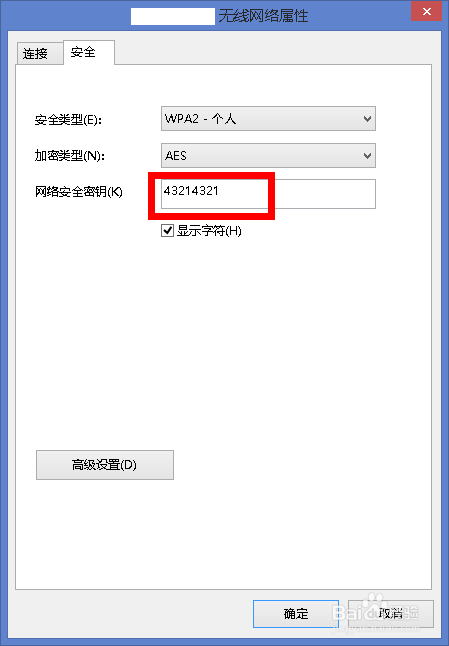Screen dimensions: 449x646
Task: Click the 显示字符(H) label text
Action: [x=209, y=231]
